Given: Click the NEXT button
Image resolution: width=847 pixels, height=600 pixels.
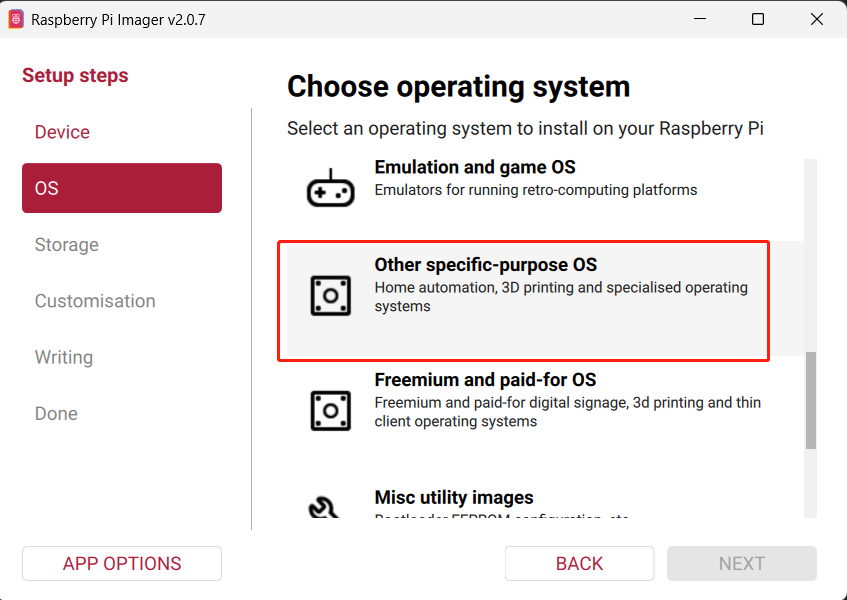Looking at the screenshot, I should tap(742, 563).
